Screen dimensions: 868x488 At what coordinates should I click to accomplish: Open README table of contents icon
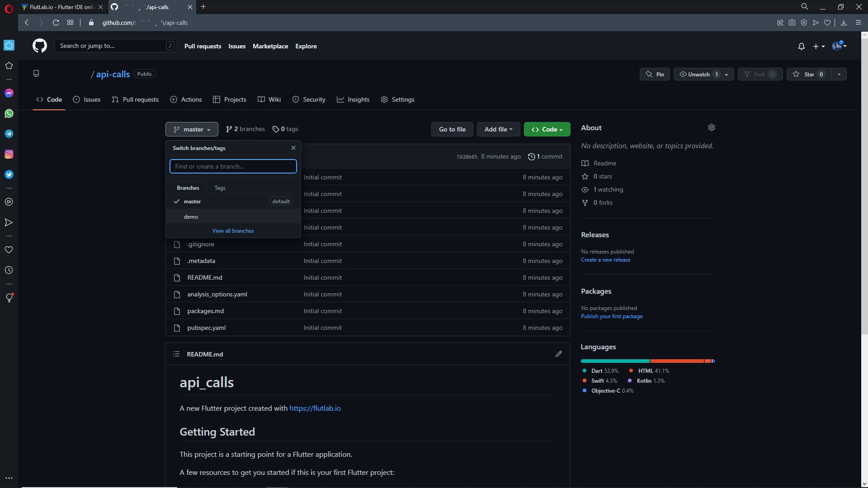pyautogui.click(x=176, y=354)
